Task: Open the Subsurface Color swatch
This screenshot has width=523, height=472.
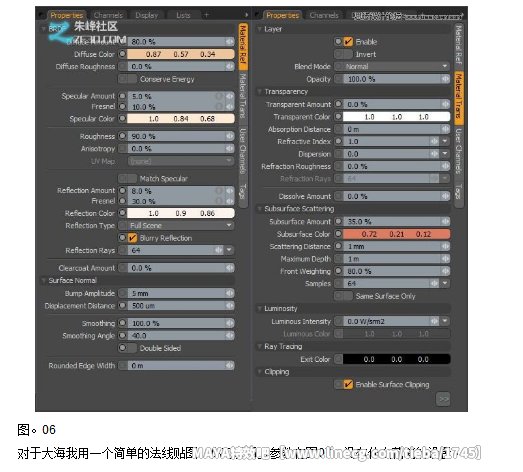Action: coord(397,234)
